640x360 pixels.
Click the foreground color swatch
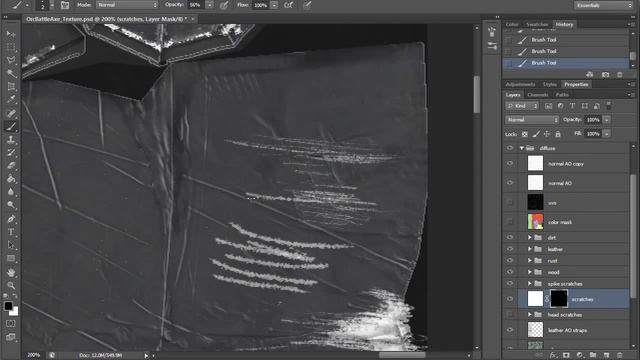[8, 306]
